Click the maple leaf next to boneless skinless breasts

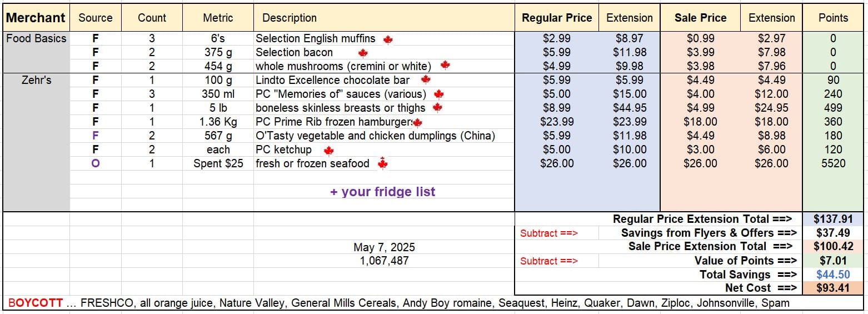tap(437, 108)
